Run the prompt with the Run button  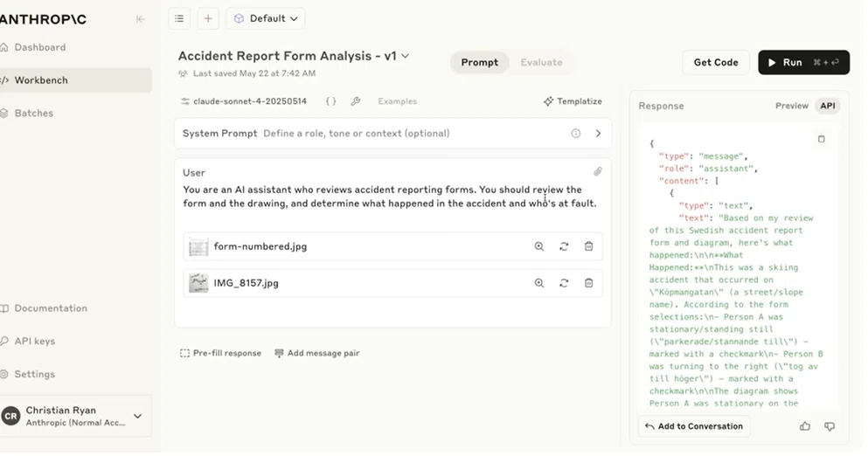(x=804, y=63)
